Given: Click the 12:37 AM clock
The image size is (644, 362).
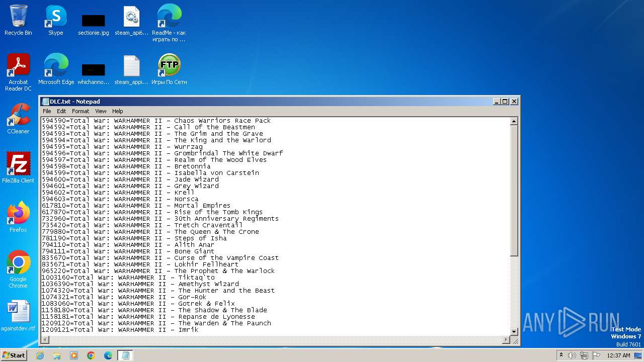Looking at the screenshot, I should pos(618,355).
